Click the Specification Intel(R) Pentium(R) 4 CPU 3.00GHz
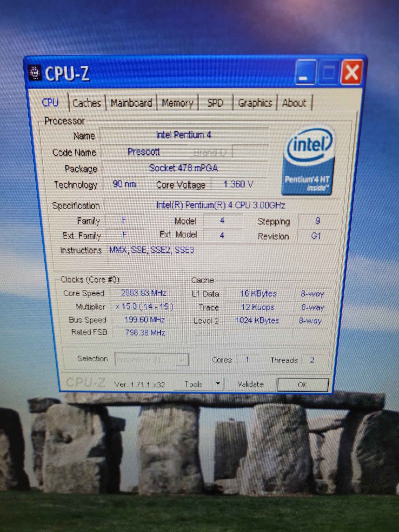 point(221,205)
